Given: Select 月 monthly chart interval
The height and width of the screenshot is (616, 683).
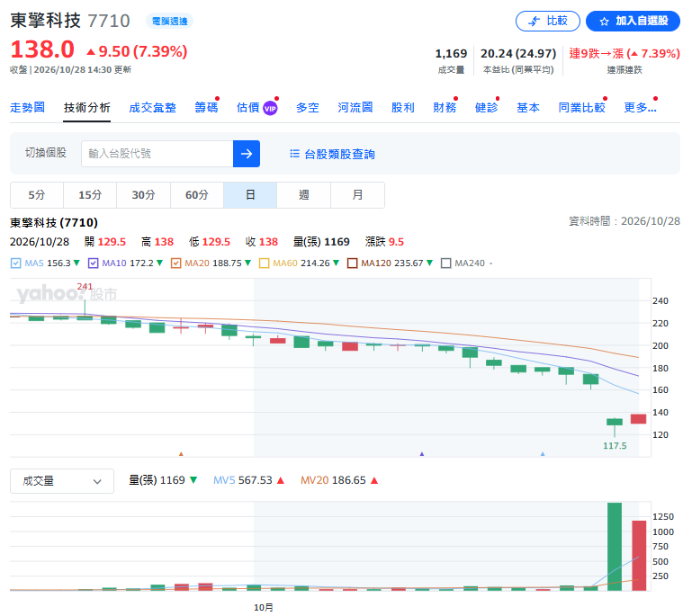Looking at the screenshot, I should pos(357,195).
